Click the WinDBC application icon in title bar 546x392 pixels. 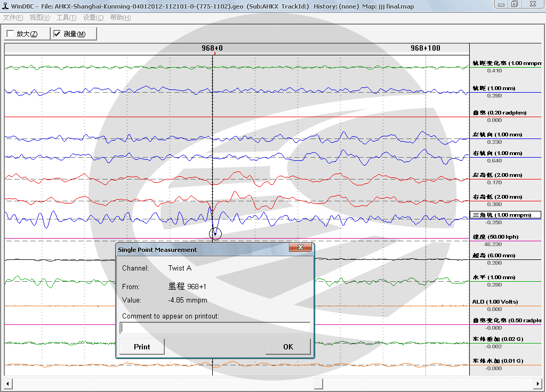pyautogui.click(x=5, y=6)
